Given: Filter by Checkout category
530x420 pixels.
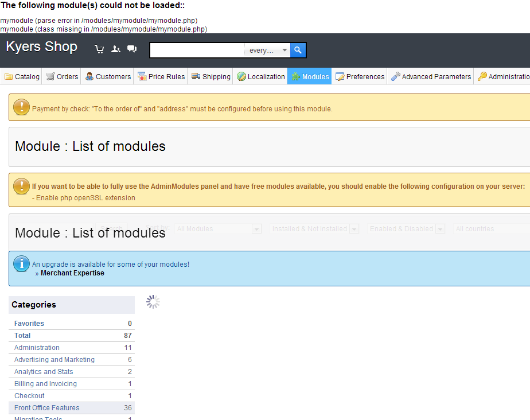Looking at the screenshot, I should tap(29, 396).
